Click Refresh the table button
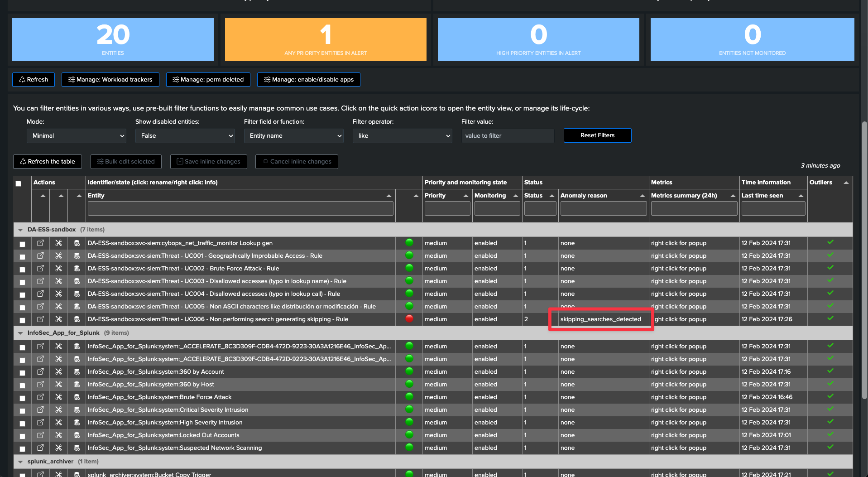 48,161
